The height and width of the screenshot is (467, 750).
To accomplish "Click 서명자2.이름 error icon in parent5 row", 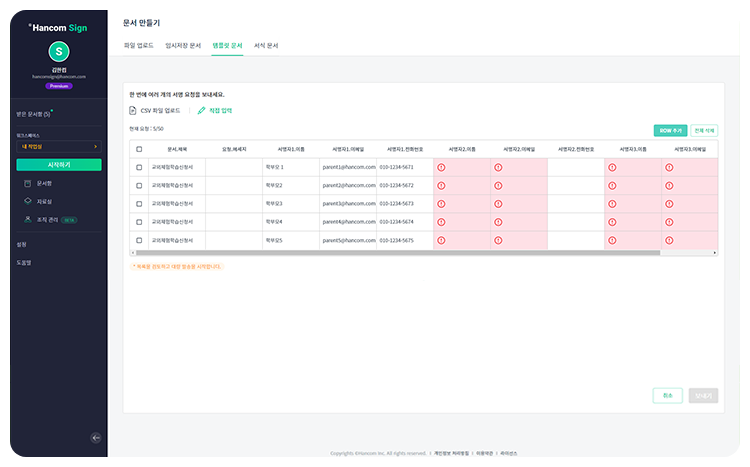I will click(441, 240).
